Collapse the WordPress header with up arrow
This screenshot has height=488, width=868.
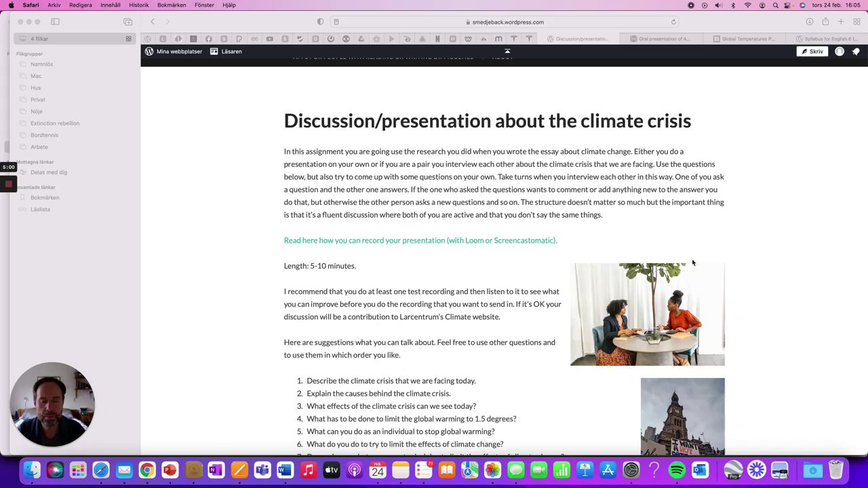pos(507,51)
